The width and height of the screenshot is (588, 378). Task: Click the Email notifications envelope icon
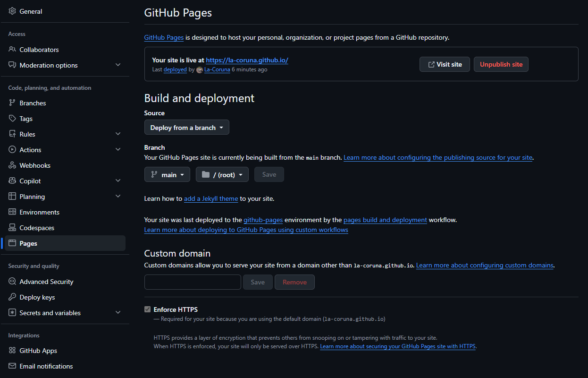(x=12, y=366)
